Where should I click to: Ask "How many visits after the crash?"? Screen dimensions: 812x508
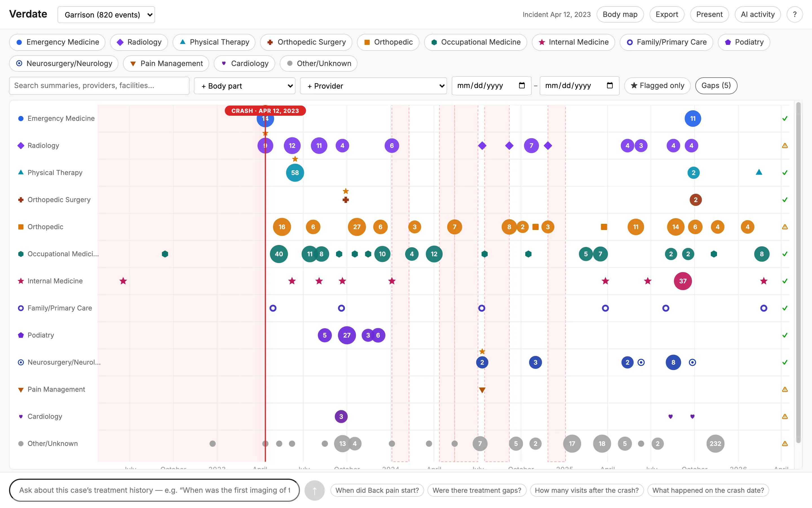coord(586,491)
